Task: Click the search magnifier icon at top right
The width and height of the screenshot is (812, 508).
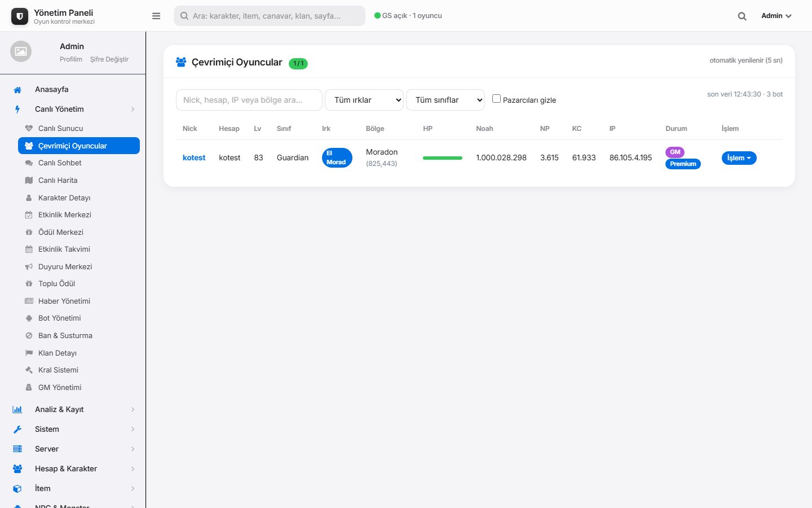Action: 742,16
